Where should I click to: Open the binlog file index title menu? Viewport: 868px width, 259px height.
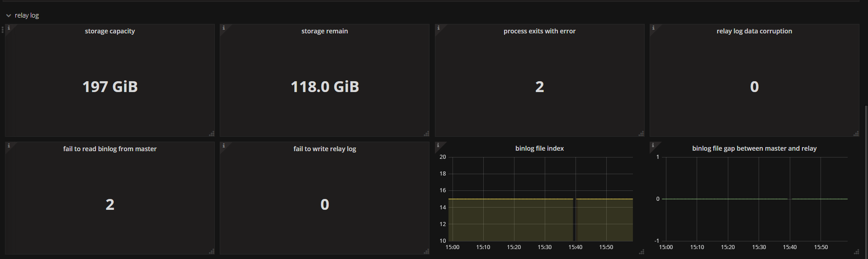(539, 148)
